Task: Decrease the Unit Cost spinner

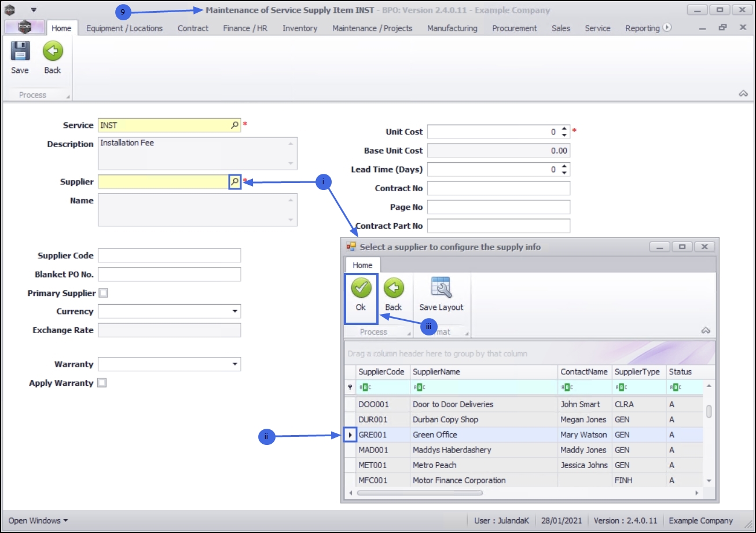Action: 565,135
